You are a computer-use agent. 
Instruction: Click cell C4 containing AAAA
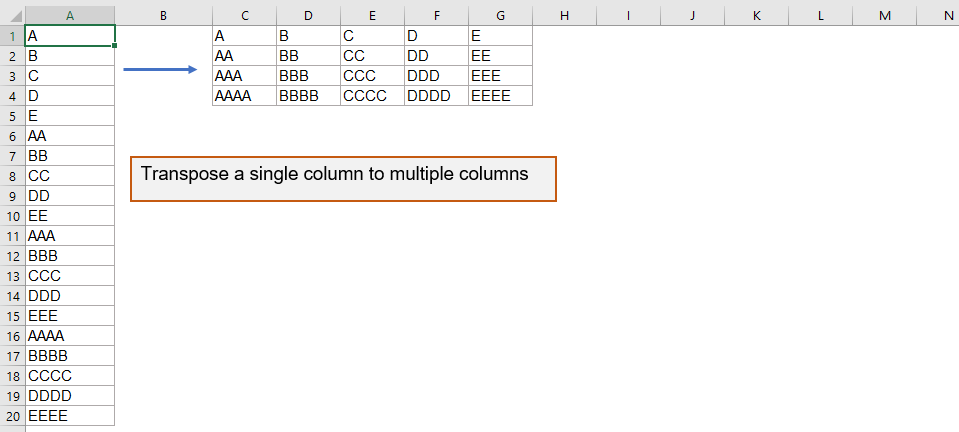point(244,96)
